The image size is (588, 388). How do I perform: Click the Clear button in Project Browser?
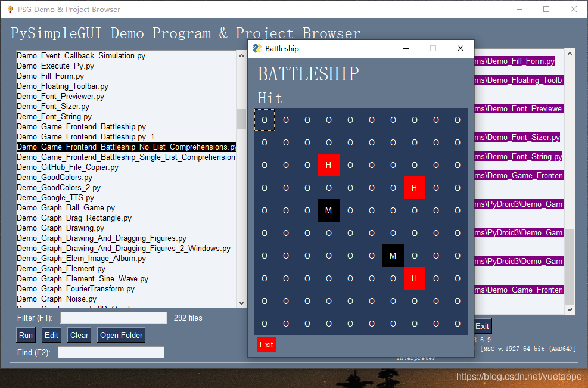coord(79,335)
